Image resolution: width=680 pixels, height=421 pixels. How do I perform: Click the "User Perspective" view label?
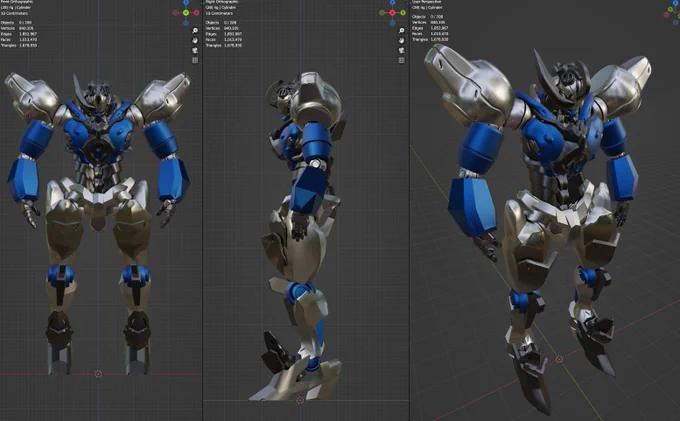[x=426, y=2]
